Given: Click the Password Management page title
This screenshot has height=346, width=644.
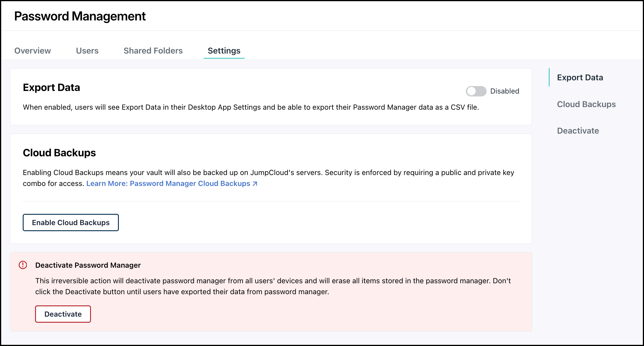Looking at the screenshot, I should (x=80, y=16).
